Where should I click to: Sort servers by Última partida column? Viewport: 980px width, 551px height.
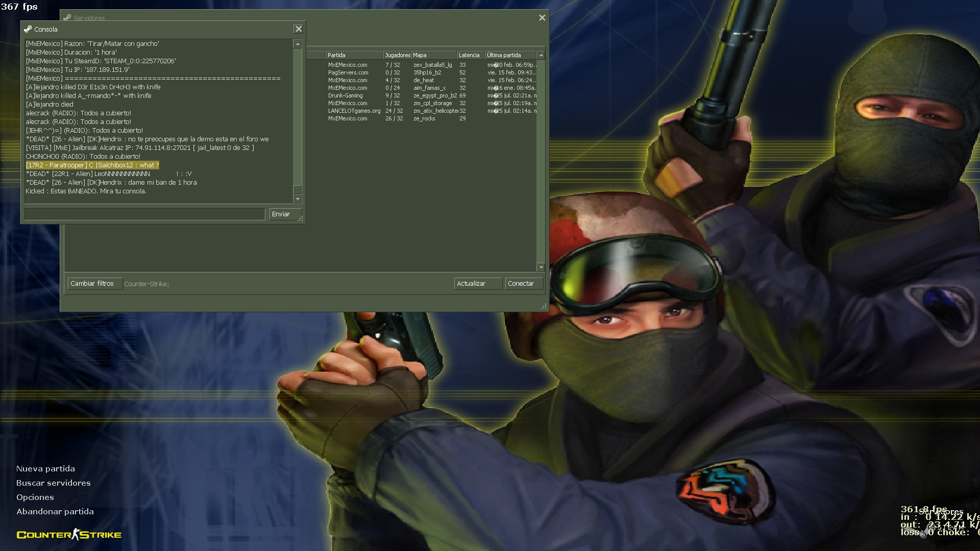(x=510, y=55)
